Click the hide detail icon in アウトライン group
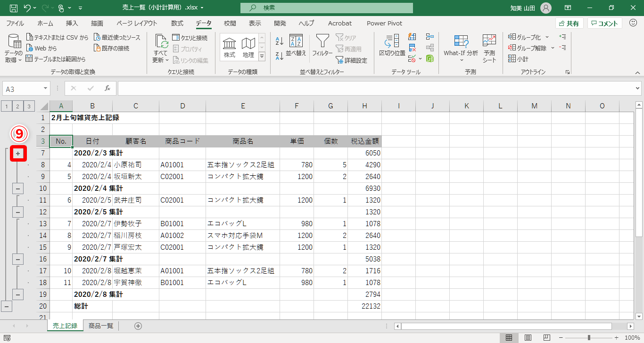This screenshot has width=644, height=343. click(x=562, y=47)
